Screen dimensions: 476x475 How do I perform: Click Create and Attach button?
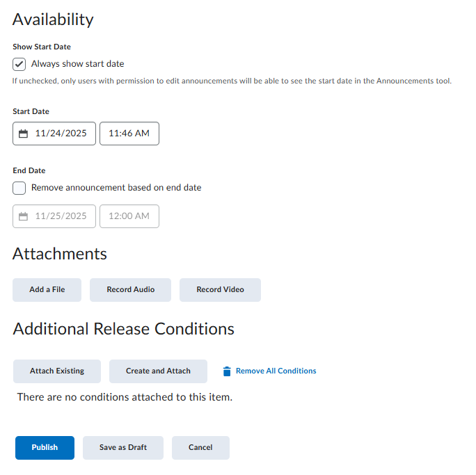158,371
